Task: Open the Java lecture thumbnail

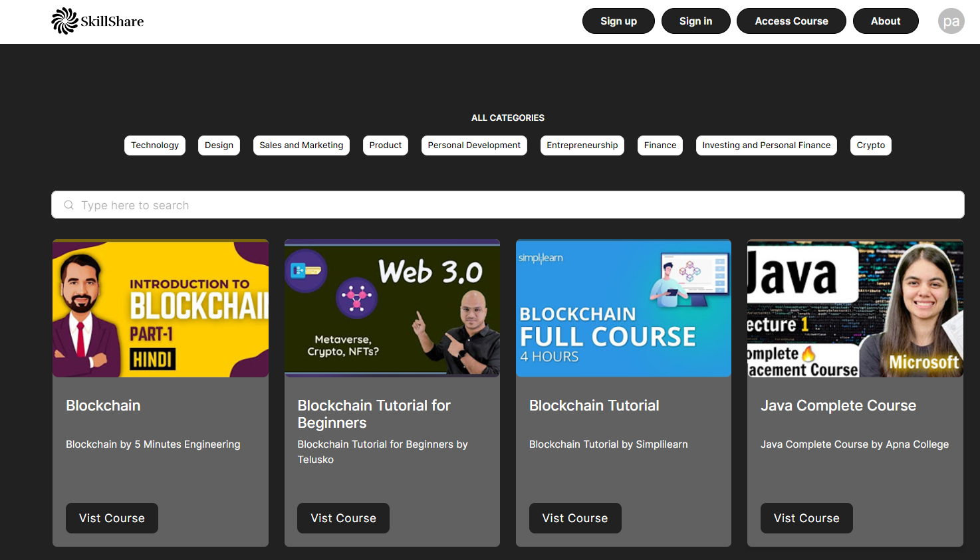Action: coord(855,308)
